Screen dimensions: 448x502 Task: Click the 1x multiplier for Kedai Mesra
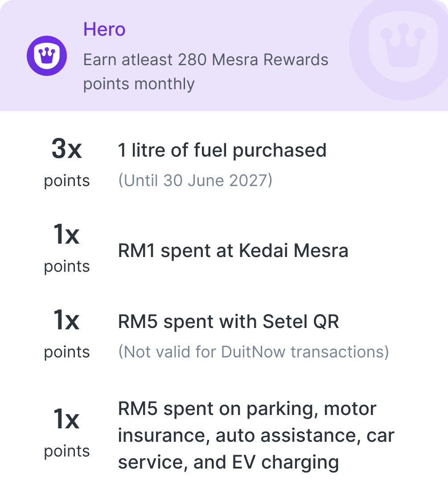[66, 234]
